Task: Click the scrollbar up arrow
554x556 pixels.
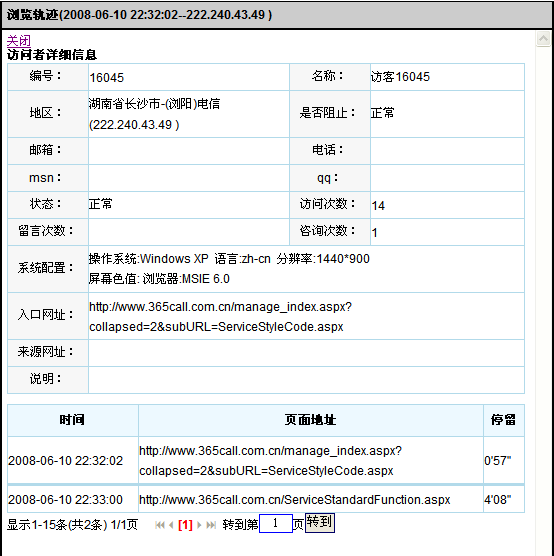Action: [543, 39]
